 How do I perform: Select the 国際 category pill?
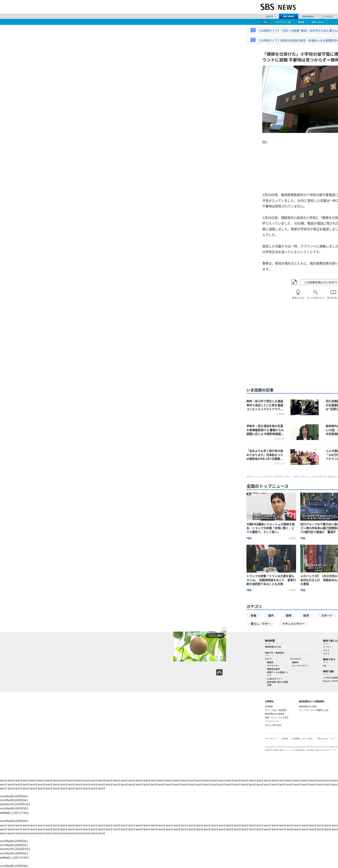(289, 616)
